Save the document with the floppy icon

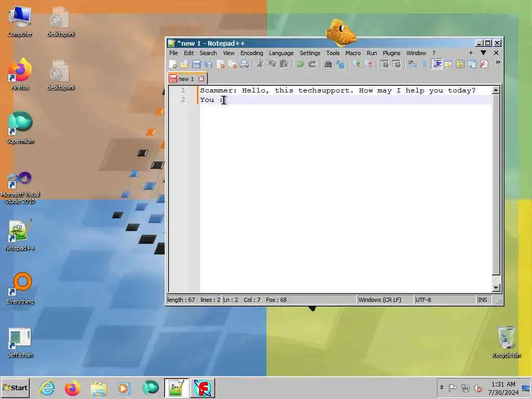point(196,64)
